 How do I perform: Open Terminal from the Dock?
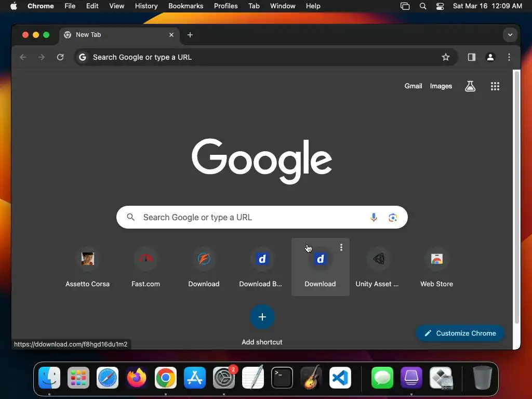[x=282, y=378]
